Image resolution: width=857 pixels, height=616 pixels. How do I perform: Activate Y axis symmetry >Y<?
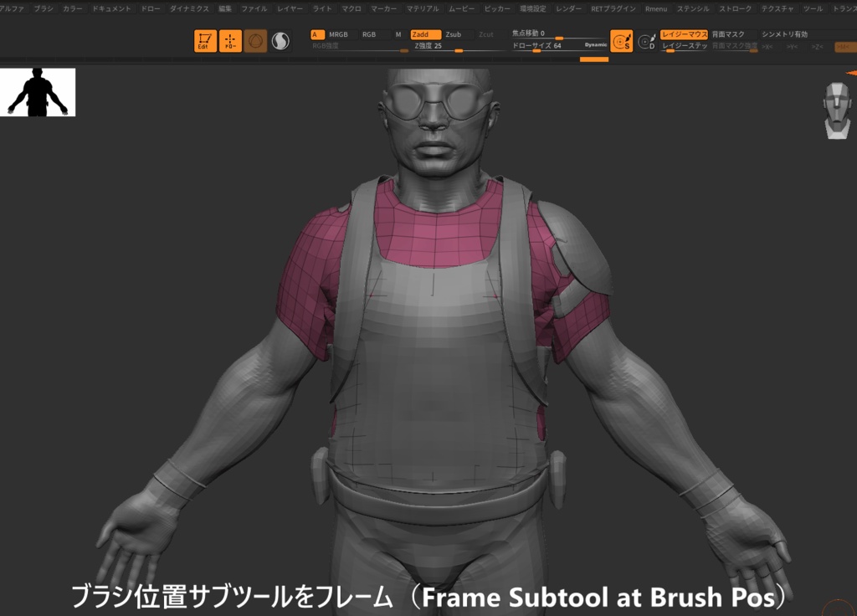point(793,48)
